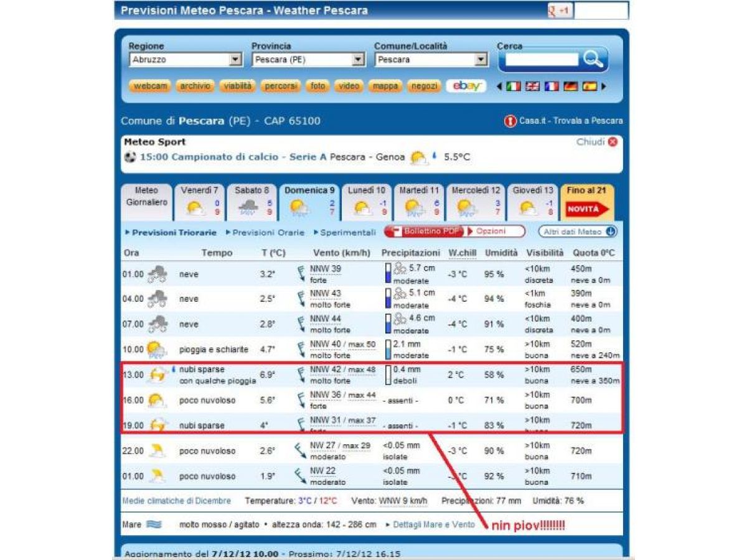Select the Italian flag language icon
Screen dimensions: 747x560
coord(513,86)
